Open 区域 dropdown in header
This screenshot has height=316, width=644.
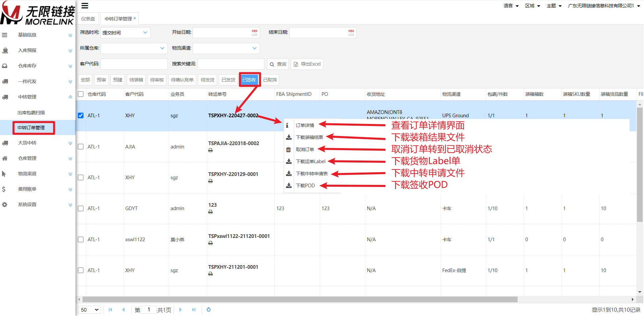[533, 6]
